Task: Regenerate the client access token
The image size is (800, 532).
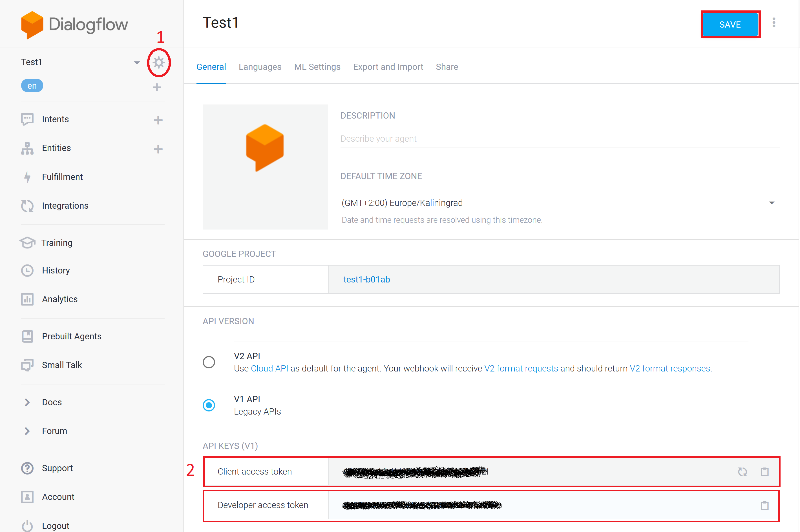Action: [742, 472]
